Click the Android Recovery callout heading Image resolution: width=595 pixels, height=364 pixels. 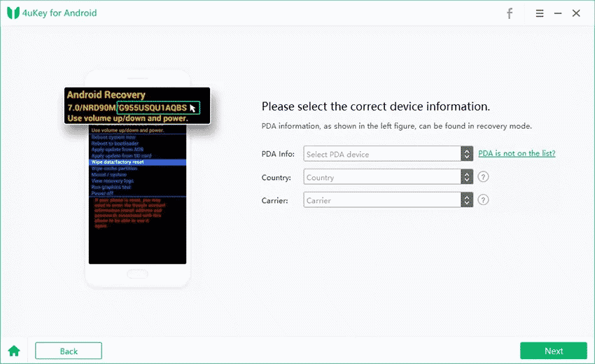106,94
